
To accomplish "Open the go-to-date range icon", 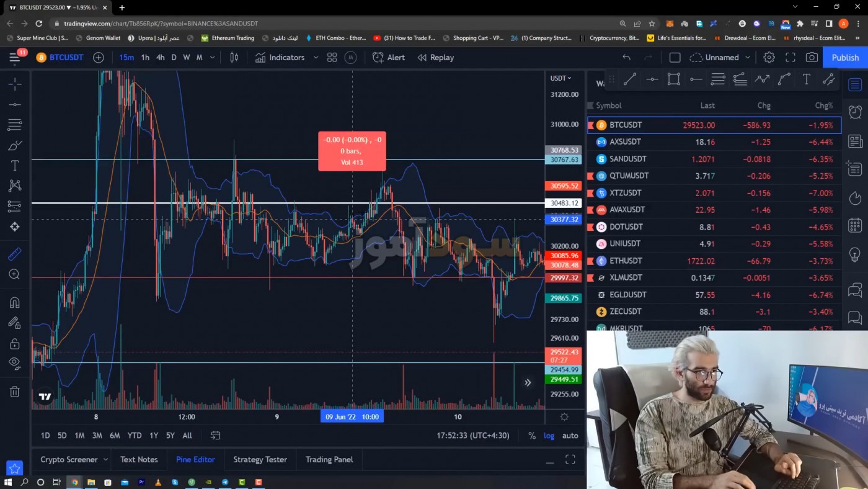I will pyautogui.click(x=215, y=436).
